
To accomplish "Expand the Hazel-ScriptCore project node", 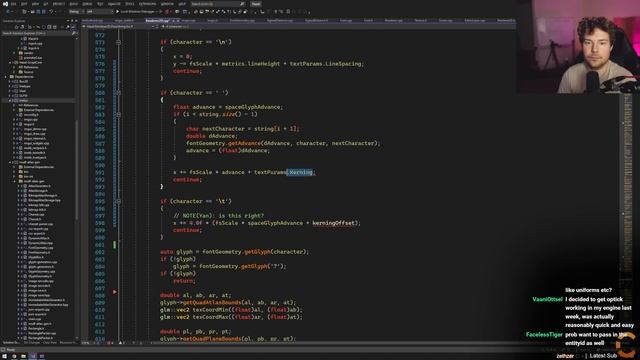I will 10,62.
